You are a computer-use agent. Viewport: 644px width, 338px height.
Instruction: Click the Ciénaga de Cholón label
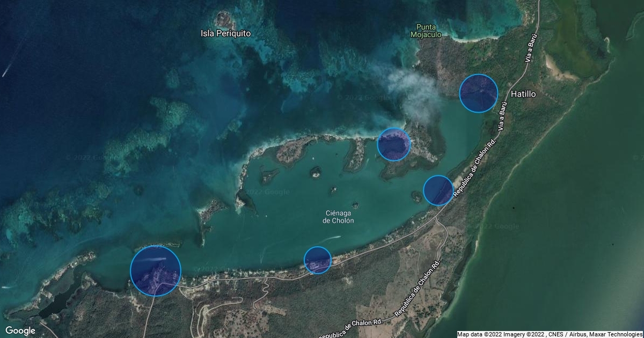[338, 217]
